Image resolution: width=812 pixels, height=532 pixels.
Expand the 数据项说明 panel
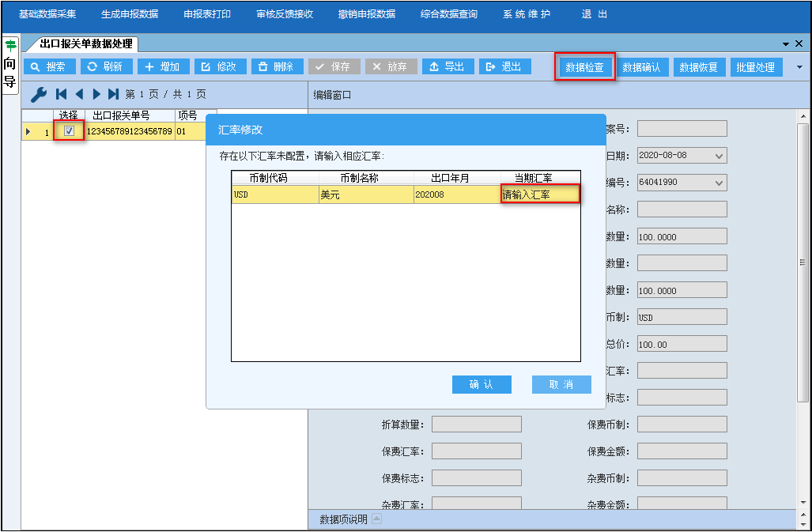click(376, 519)
